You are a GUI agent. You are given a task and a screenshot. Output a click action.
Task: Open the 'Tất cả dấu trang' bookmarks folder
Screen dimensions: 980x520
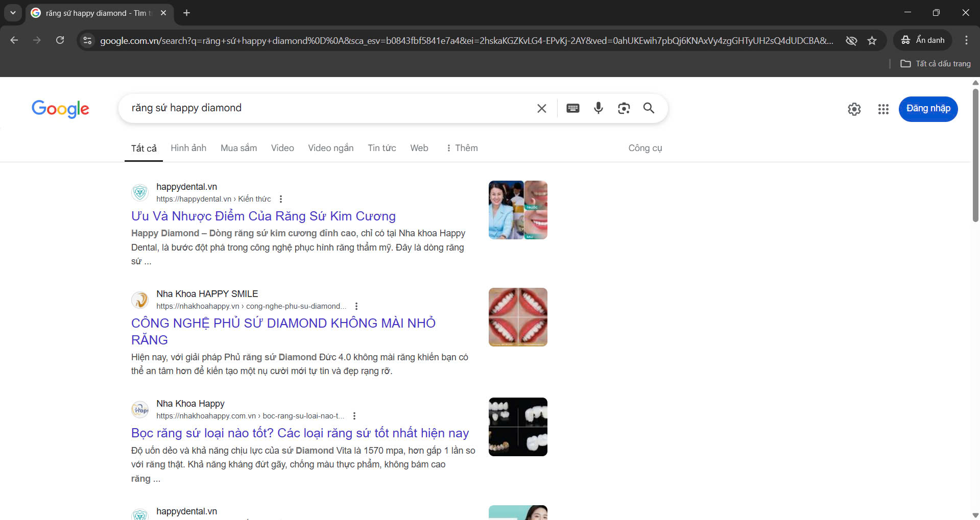click(x=936, y=64)
